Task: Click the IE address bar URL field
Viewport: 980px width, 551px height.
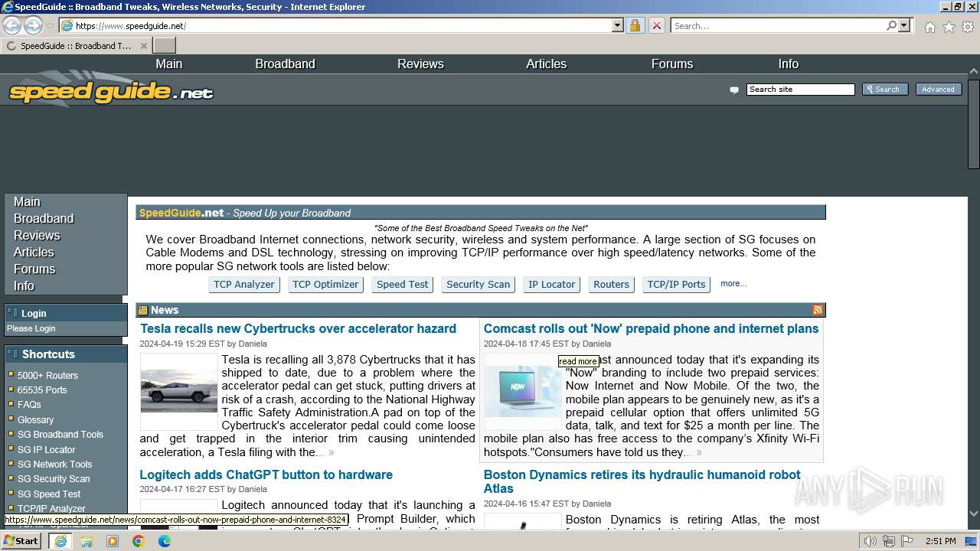Action: (x=341, y=25)
